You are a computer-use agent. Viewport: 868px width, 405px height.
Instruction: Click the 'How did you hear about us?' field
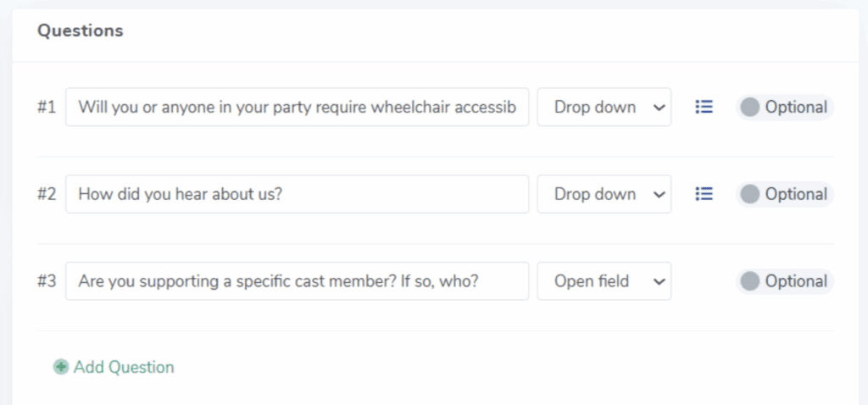(297, 194)
